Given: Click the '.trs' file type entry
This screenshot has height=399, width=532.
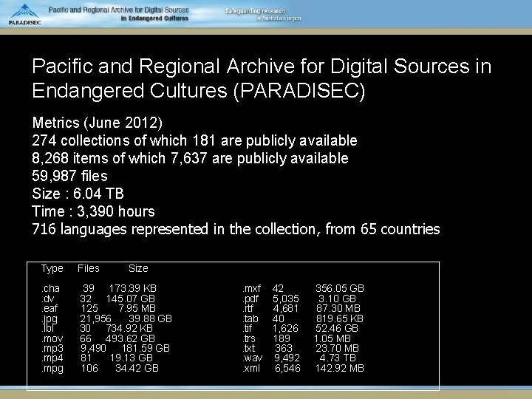Looking at the screenshot, I should coord(249,338).
